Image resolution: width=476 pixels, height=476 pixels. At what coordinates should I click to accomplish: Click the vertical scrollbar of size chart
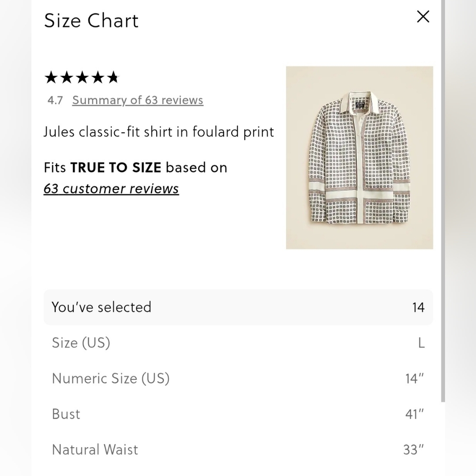(x=443, y=201)
